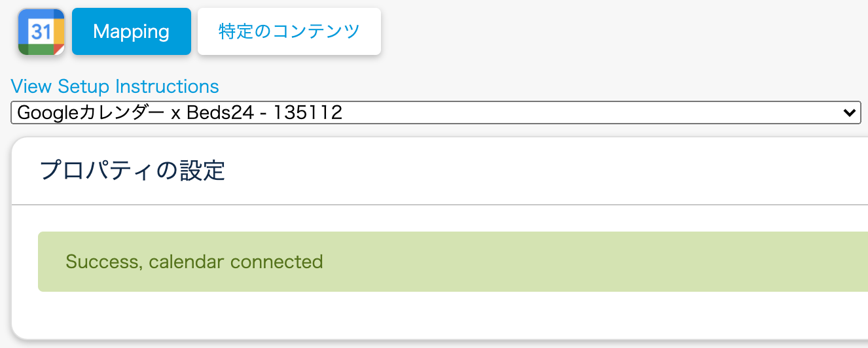Switch to the 特定のコンテンツ tab

(289, 31)
